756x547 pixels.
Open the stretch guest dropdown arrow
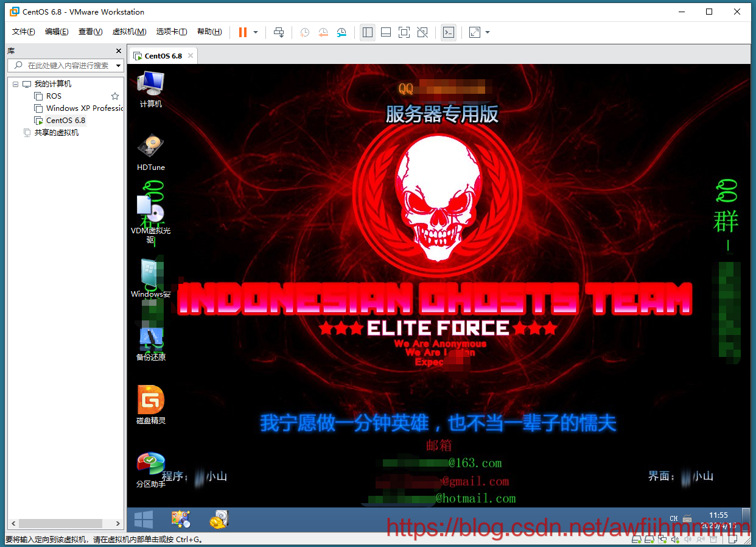click(488, 32)
